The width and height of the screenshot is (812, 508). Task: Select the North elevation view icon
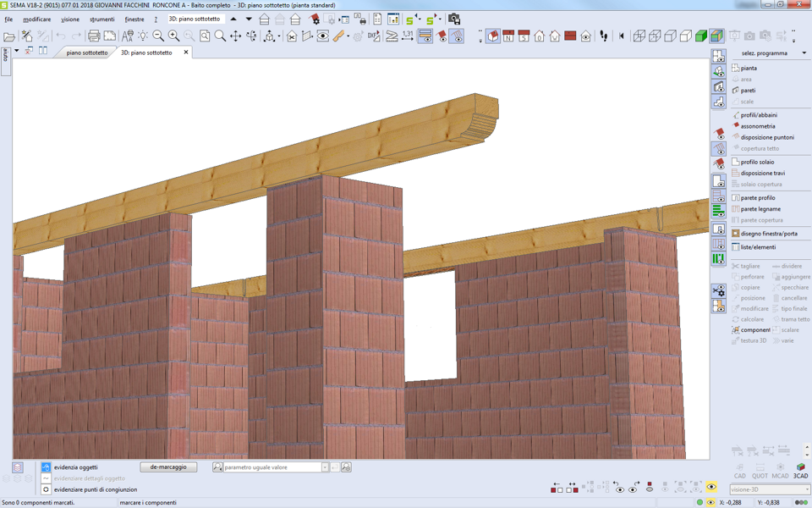click(508, 36)
